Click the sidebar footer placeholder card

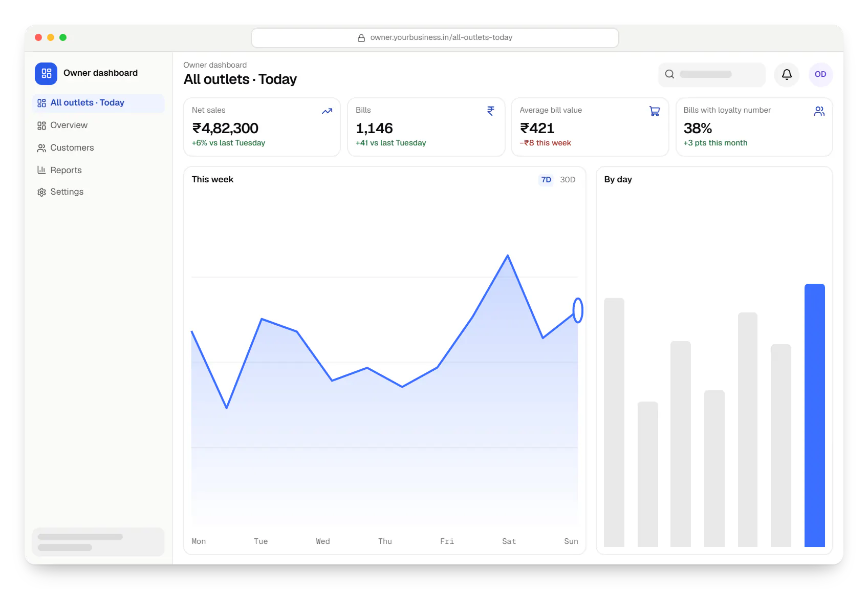(x=98, y=542)
